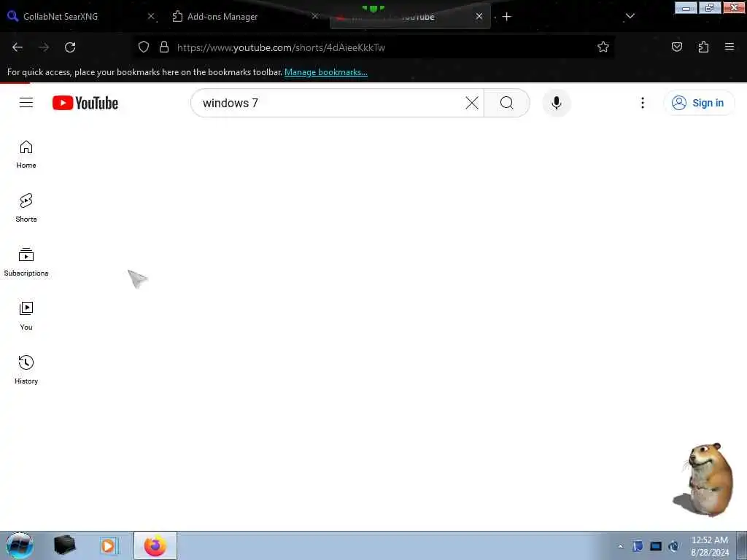Click the Sign in button

(x=698, y=103)
